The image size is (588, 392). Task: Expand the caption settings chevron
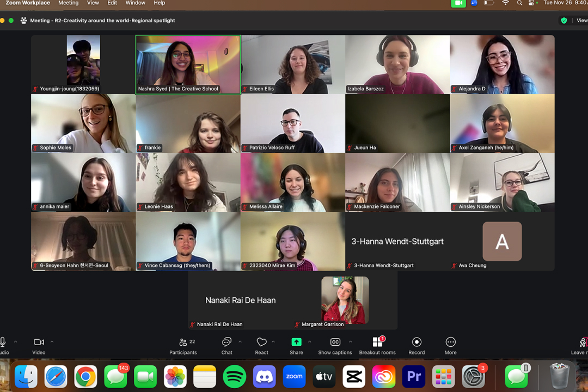tap(350, 342)
